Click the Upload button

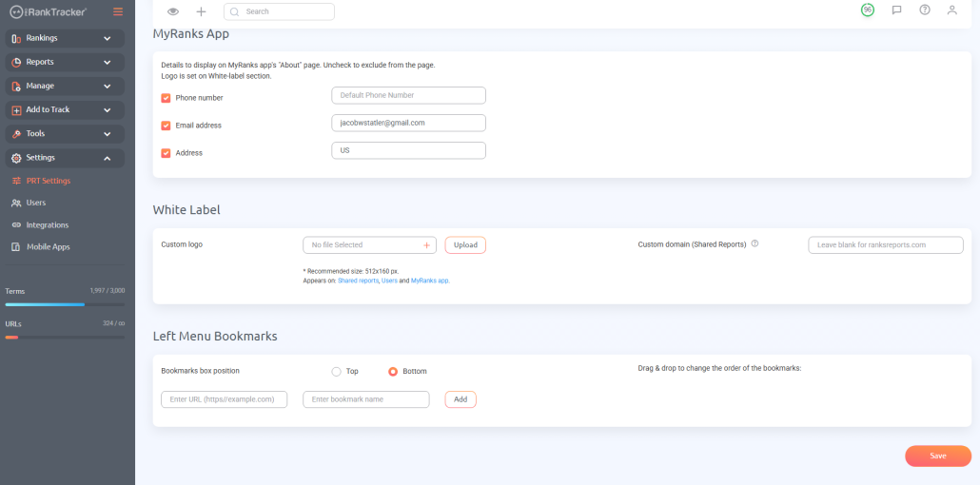tap(465, 245)
